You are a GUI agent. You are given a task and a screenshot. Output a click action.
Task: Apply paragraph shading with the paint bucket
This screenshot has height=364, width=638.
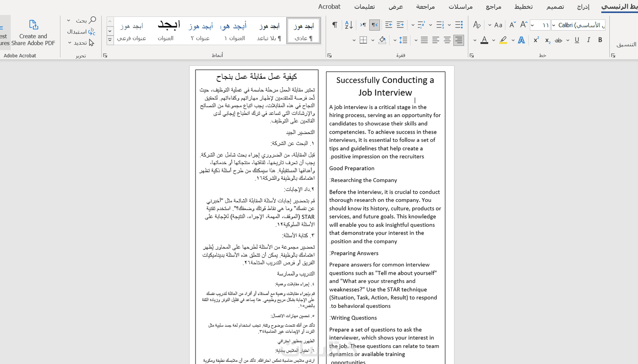(382, 40)
